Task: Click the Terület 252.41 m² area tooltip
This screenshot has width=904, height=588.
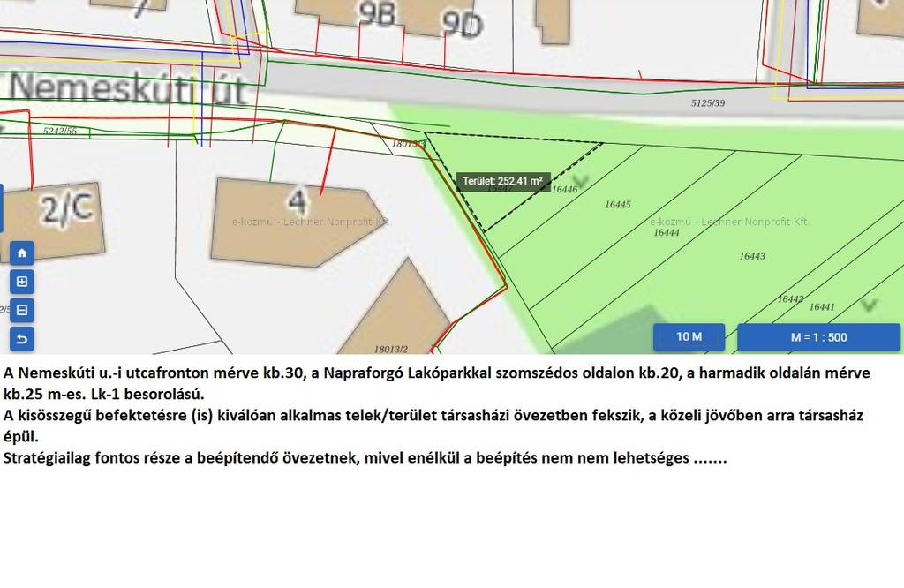Action: [x=503, y=182]
